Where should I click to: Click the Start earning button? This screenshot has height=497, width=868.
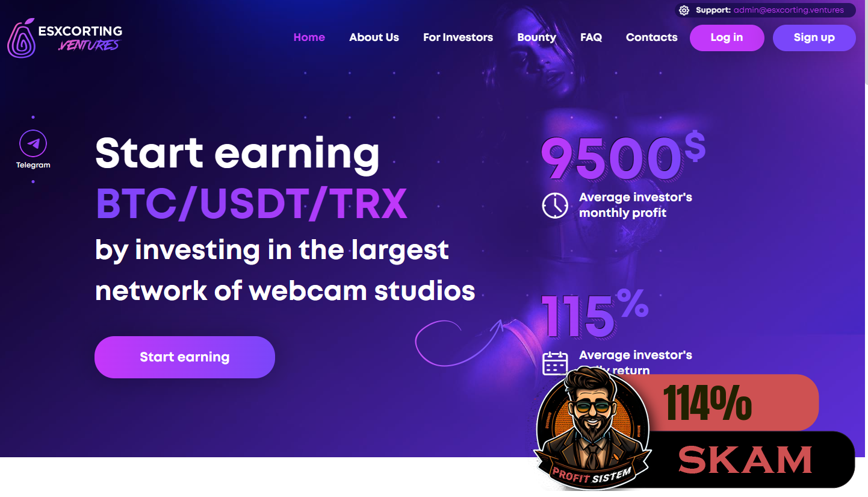(x=185, y=357)
